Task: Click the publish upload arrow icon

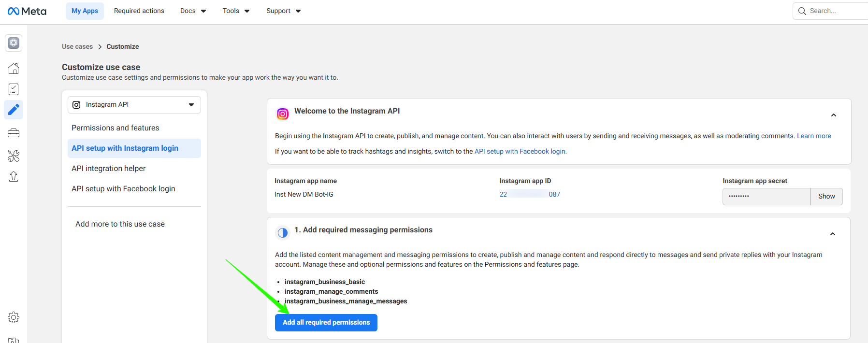Action: pos(14,177)
